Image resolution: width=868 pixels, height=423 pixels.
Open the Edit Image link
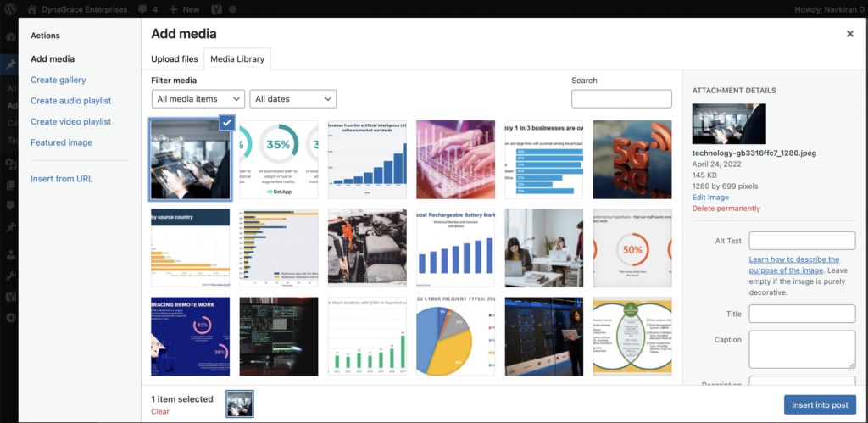click(x=710, y=198)
